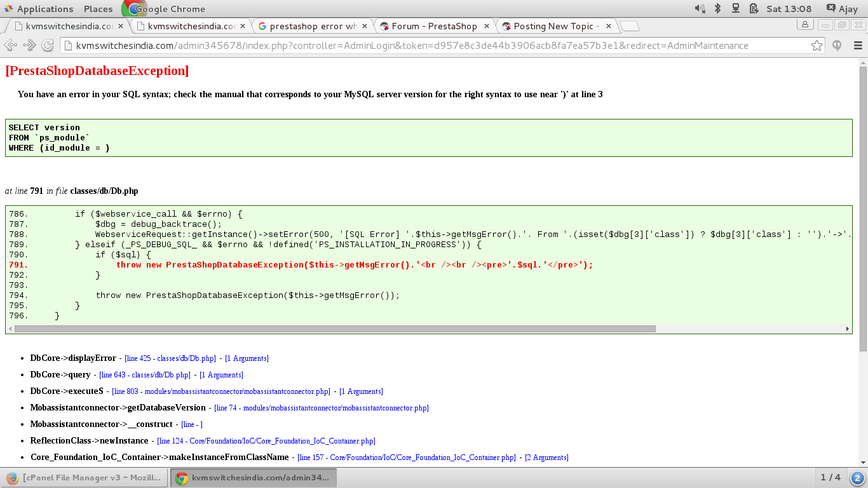Open the battery indicator in the top panel
The image size is (868, 488).
point(754,9)
